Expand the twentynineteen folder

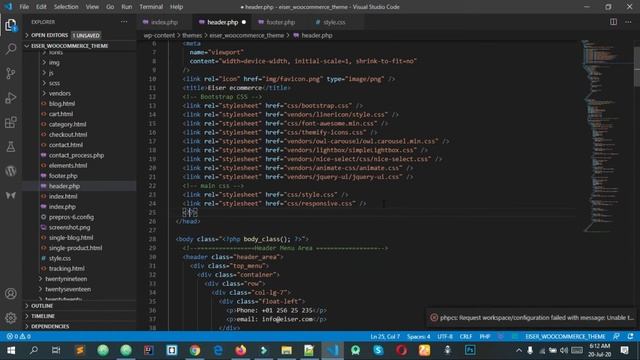[66, 279]
